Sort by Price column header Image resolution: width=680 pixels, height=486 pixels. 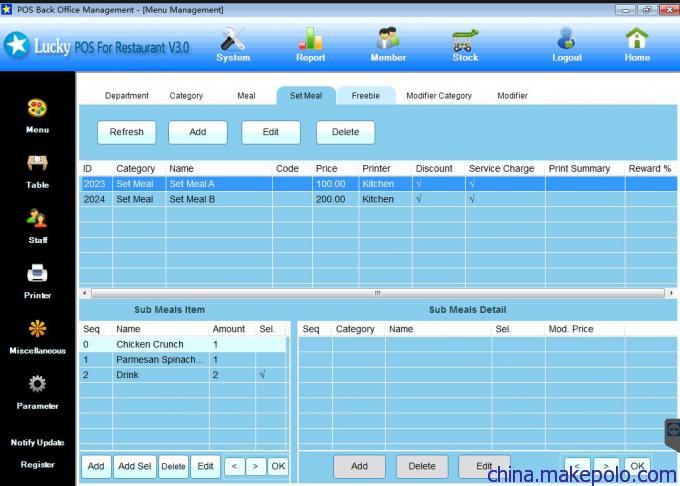(327, 169)
